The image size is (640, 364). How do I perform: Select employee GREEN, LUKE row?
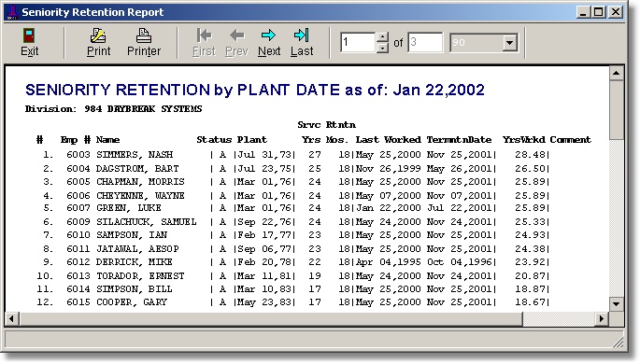pos(296,208)
